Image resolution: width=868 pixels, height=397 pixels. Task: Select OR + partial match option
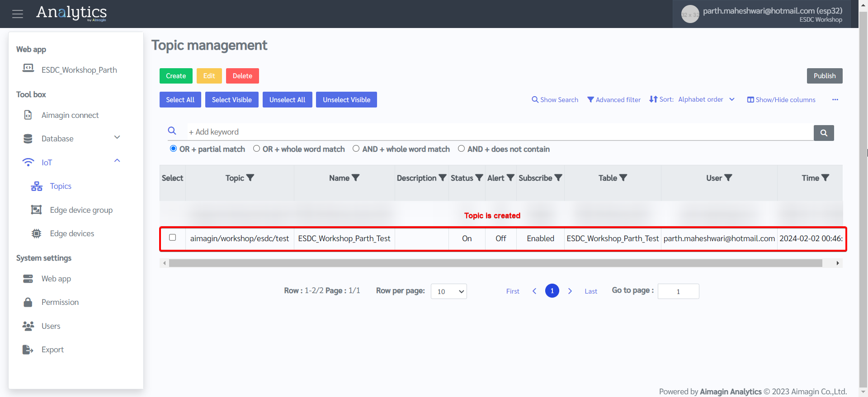pos(173,149)
